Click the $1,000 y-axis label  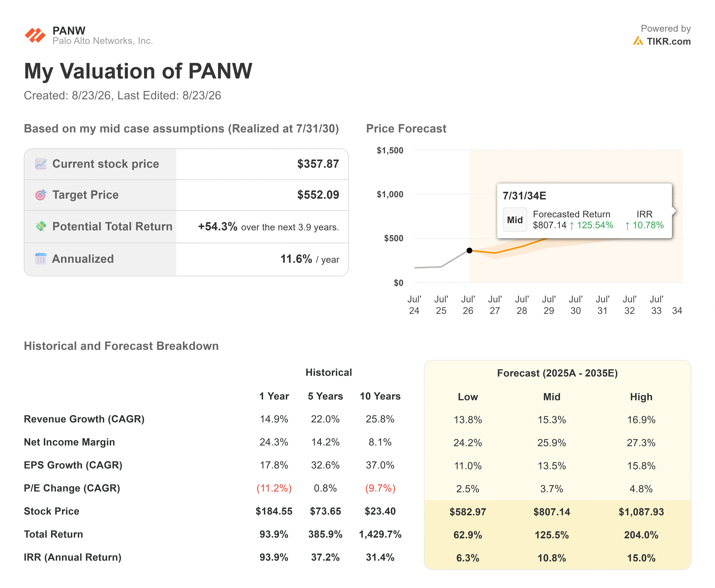pos(390,194)
